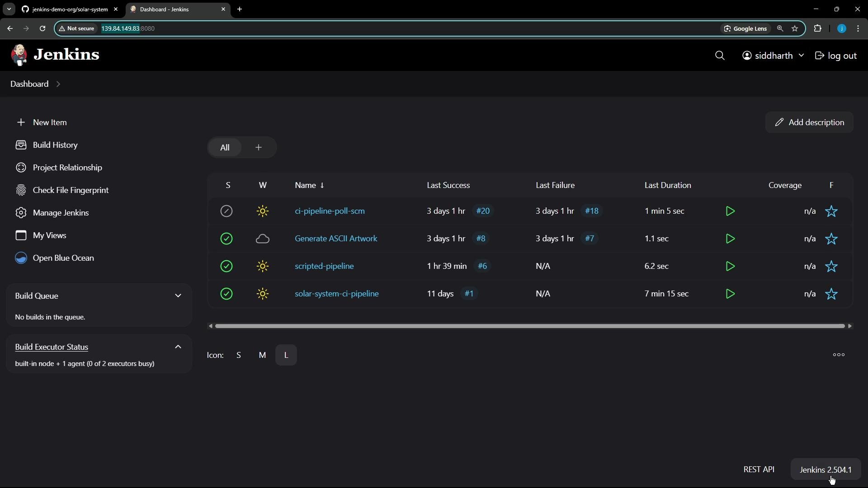The height and width of the screenshot is (488, 868).
Task: Open Blue Ocean interface
Action: point(55,258)
